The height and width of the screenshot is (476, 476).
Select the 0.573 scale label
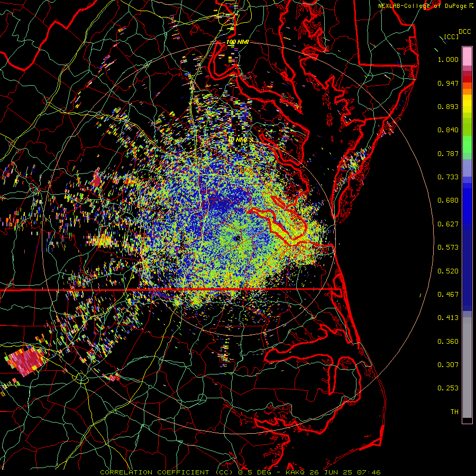[448, 248]
